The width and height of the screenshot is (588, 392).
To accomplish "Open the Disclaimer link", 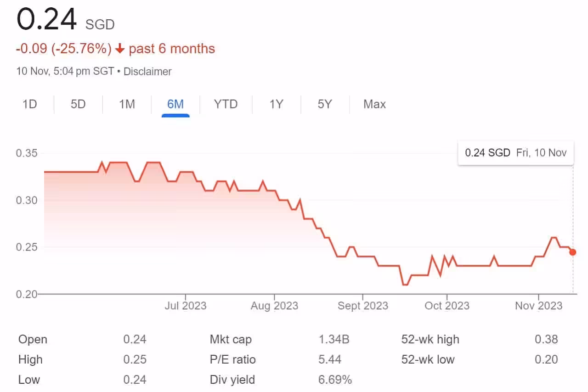I will pyautogui.click(x=147, y=72).
